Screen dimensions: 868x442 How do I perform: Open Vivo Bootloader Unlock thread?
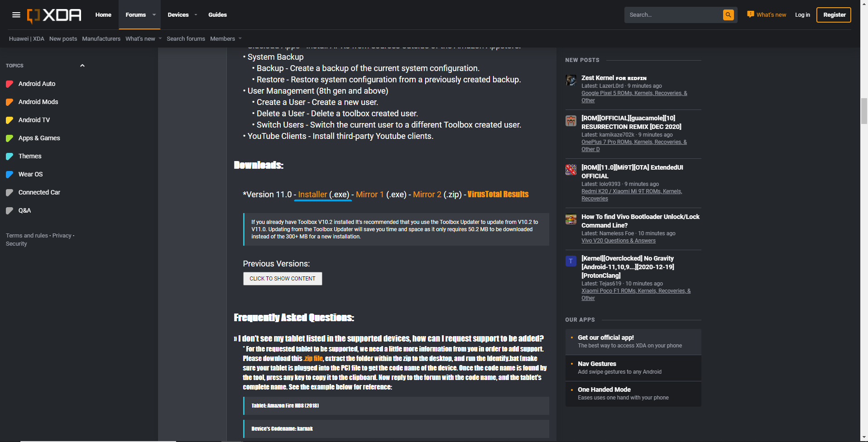640,221
